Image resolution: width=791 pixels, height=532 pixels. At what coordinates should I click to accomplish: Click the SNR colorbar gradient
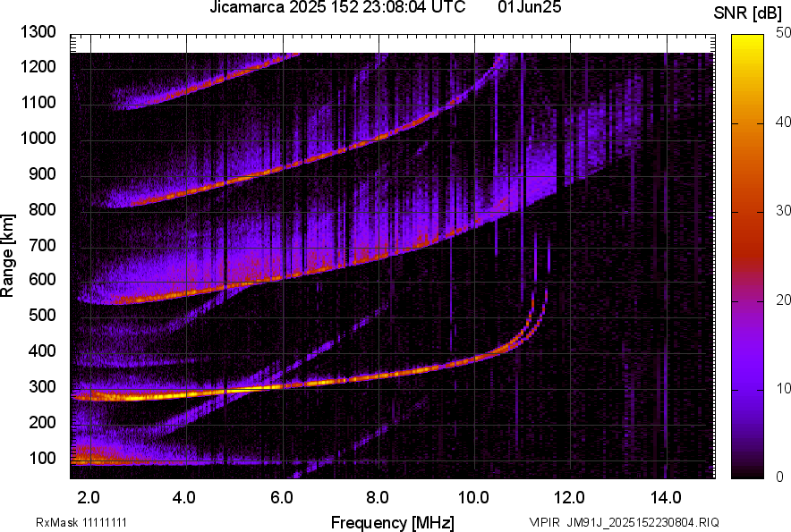pyautogui.click(x=747, y=257)
